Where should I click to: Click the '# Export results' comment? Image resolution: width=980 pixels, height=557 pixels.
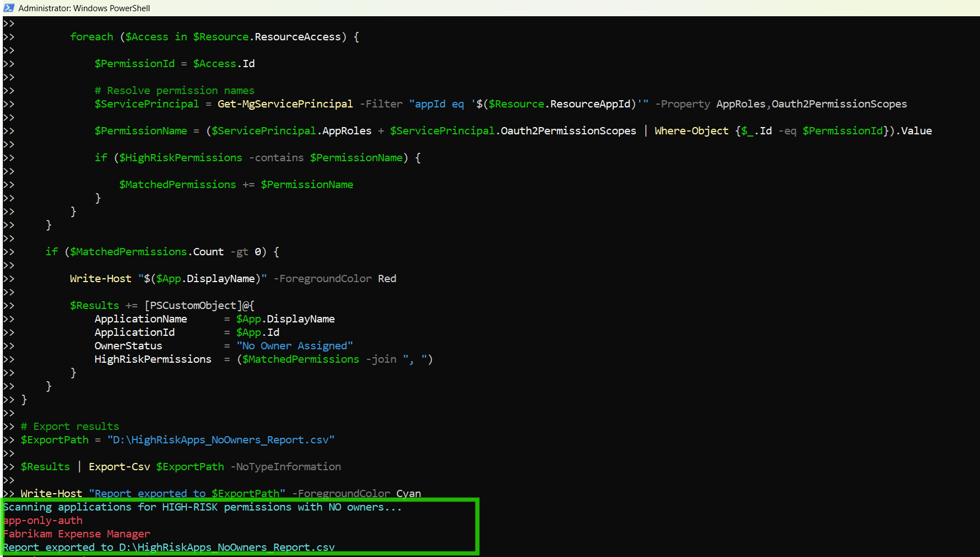pyautogui.click(x=70, y=427)
